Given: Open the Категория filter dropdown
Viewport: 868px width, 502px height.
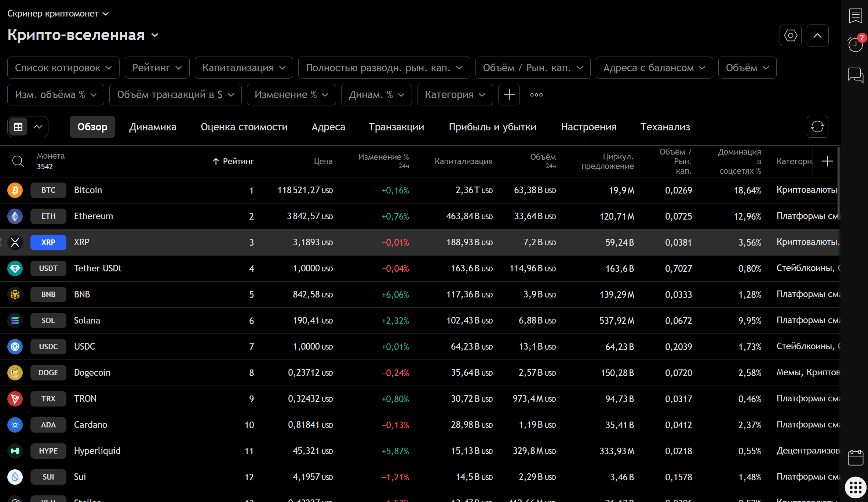Looking at the screenshot, I should (x=455, y=95).
